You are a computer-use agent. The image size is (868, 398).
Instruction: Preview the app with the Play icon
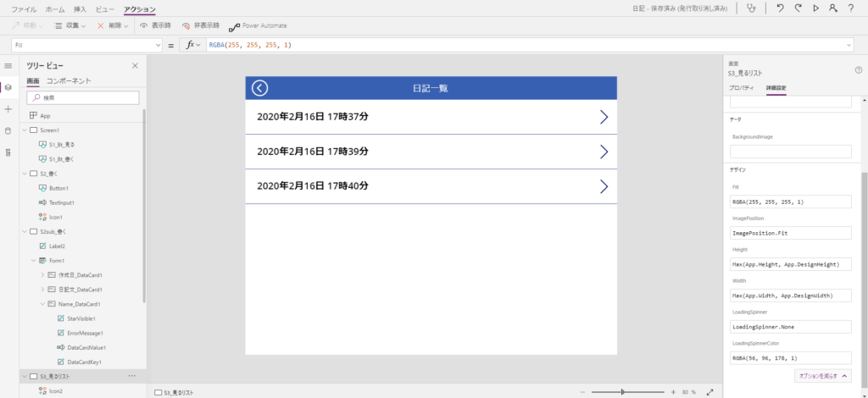(815, 8)
